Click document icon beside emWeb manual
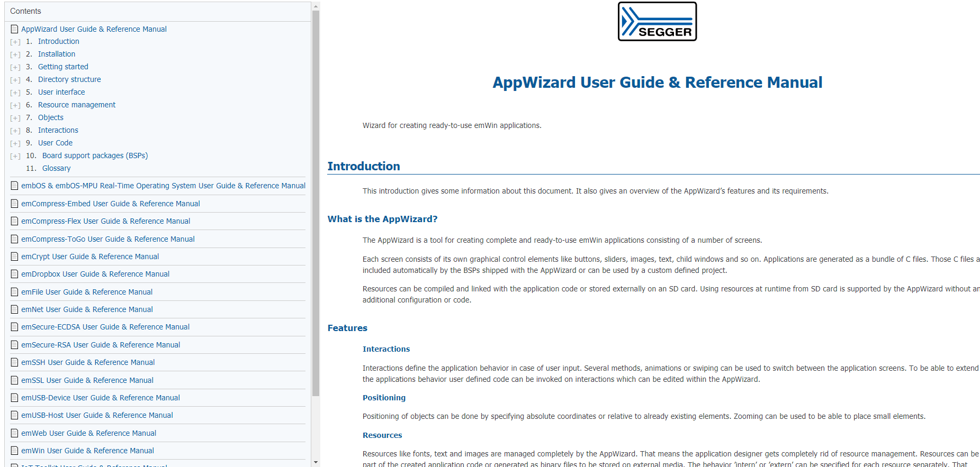 15,433
